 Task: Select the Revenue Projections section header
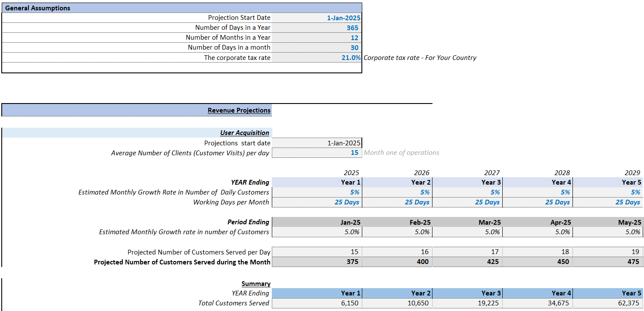click(x=239, y=110)
